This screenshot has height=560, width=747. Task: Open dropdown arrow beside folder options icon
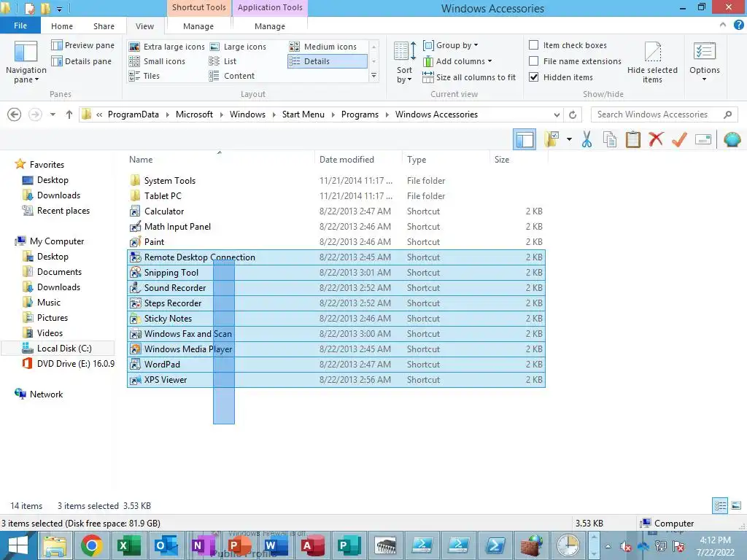tap(569, 139)
